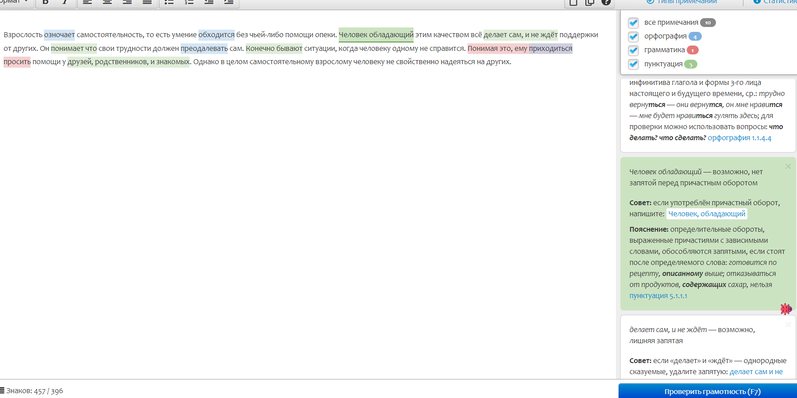Toggle the «грамматика» checkbox

click(633, 50)
